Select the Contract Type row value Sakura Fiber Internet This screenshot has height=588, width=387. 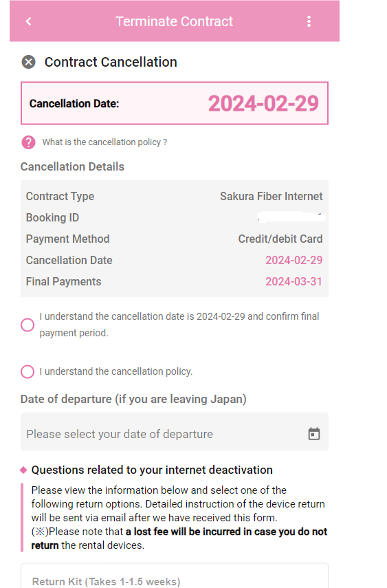coord(271,196)
